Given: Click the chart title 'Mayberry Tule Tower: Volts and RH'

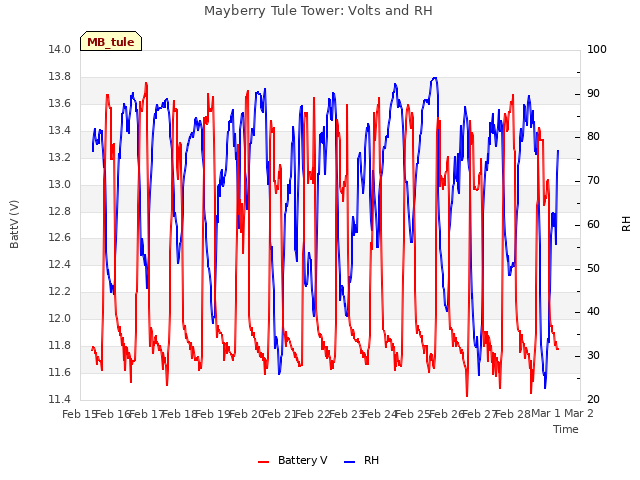Looking at the screenshot, I should 318,11.
